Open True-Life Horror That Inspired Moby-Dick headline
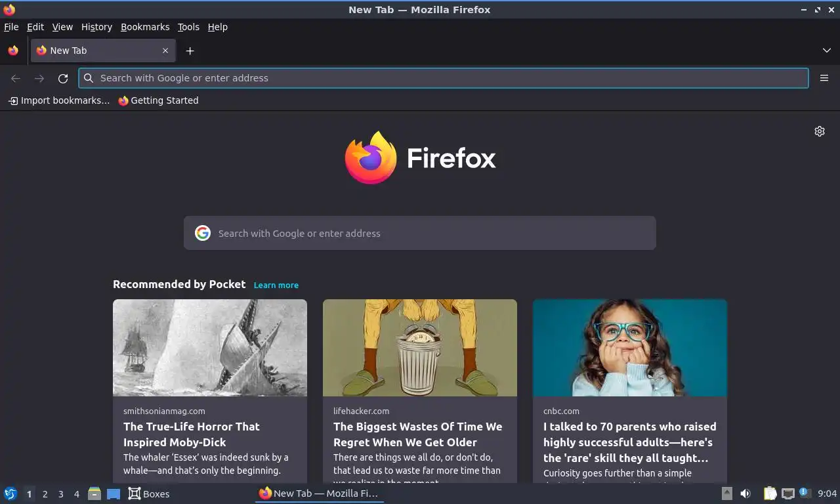 click(192, 434)
